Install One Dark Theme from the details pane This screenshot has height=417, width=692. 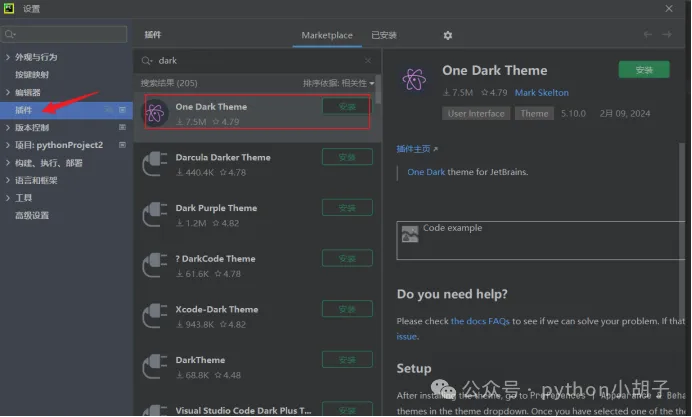point(644,70)
